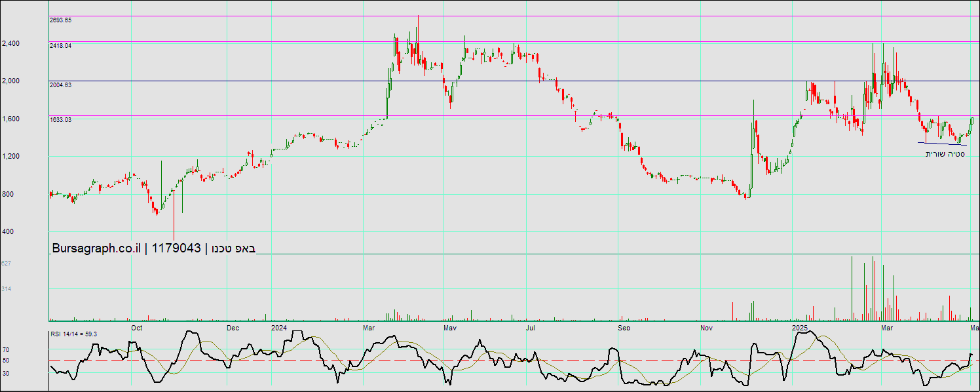Click the 1633.03 support level label

tap(60, 119)
